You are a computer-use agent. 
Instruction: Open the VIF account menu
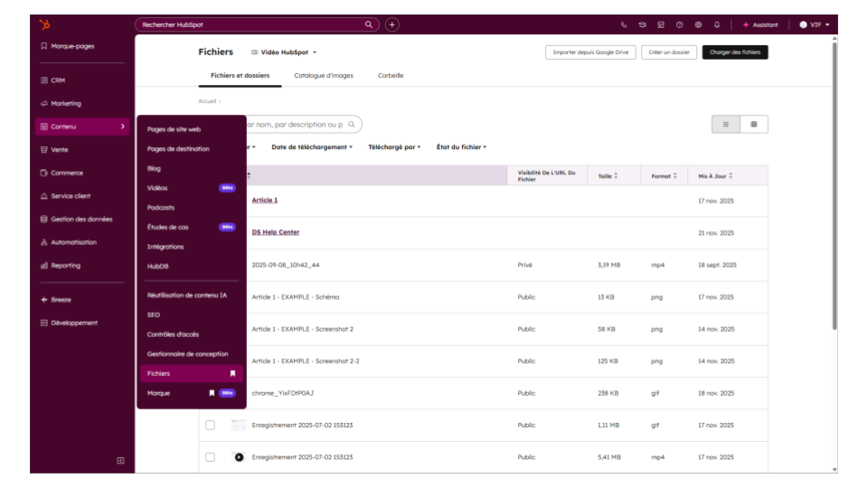(x=815, y=24)
